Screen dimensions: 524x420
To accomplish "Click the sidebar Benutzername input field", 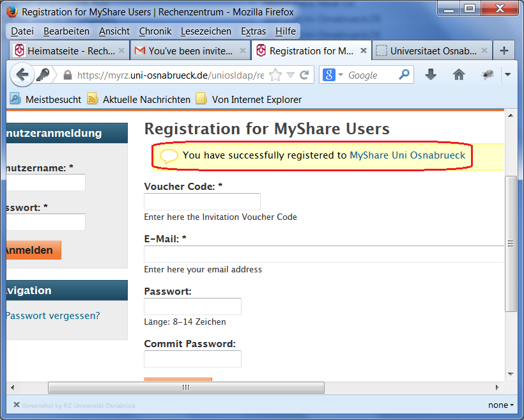I will (x=46, y=182).
